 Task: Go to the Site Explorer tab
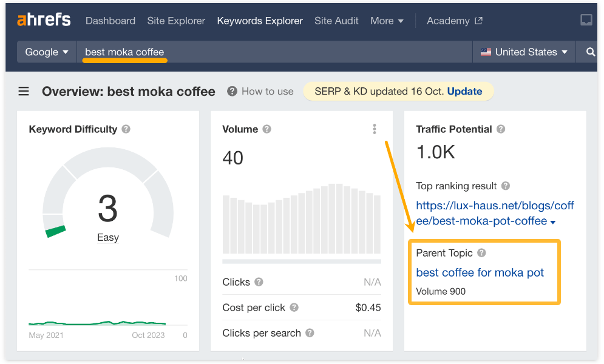tap(176, 21)
